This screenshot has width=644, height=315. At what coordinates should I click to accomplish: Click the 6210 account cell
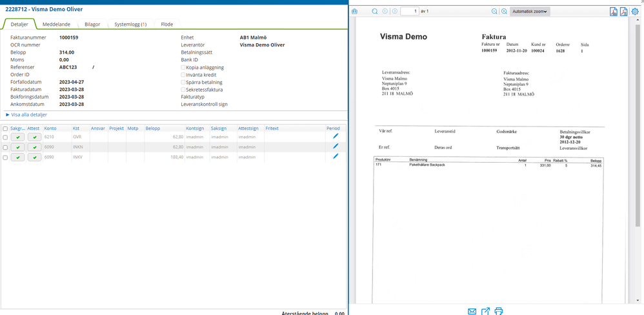(49, 136)
